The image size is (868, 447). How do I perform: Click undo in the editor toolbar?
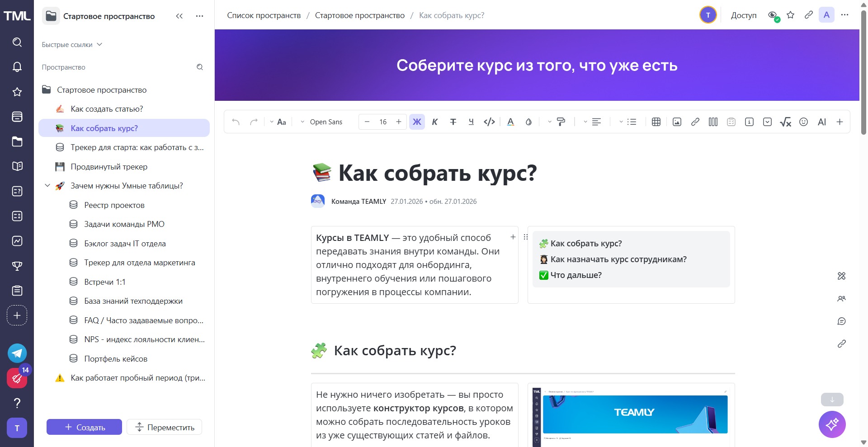click(x=236, y=122)
